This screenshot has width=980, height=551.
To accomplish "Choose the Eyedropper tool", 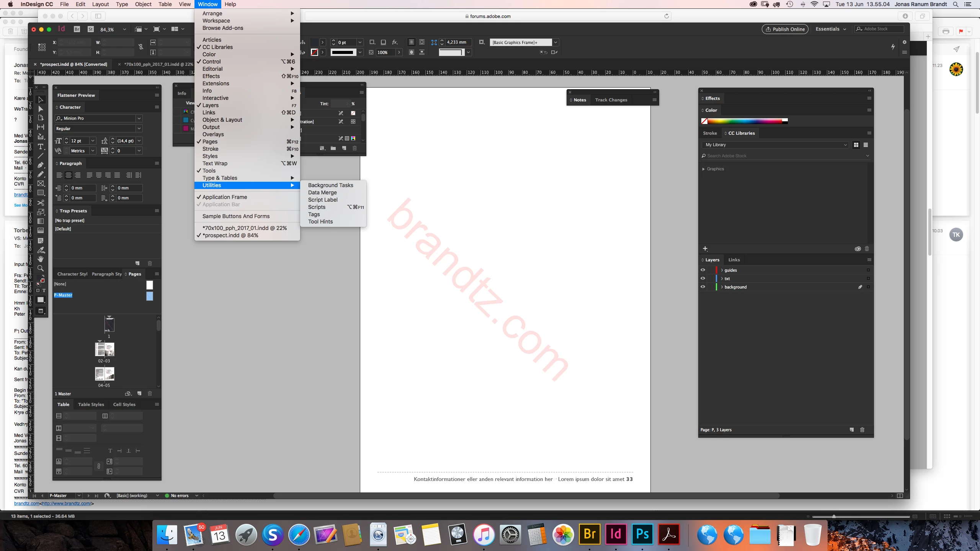I will pos(41,250).
